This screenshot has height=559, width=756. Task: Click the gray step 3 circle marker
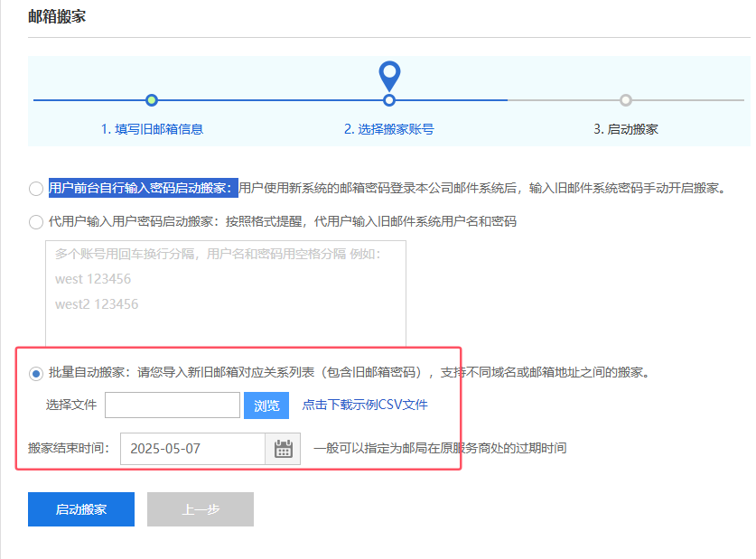click(626, 100)
